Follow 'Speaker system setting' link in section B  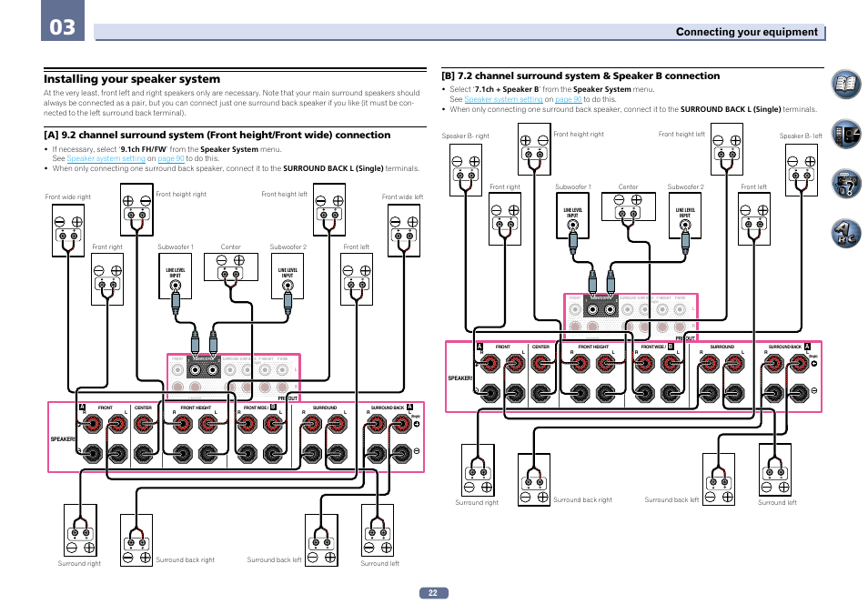503,99
